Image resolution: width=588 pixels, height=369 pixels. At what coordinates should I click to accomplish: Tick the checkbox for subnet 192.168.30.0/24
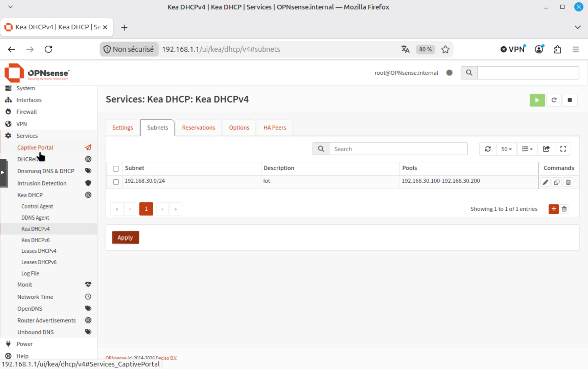point(116,182)
